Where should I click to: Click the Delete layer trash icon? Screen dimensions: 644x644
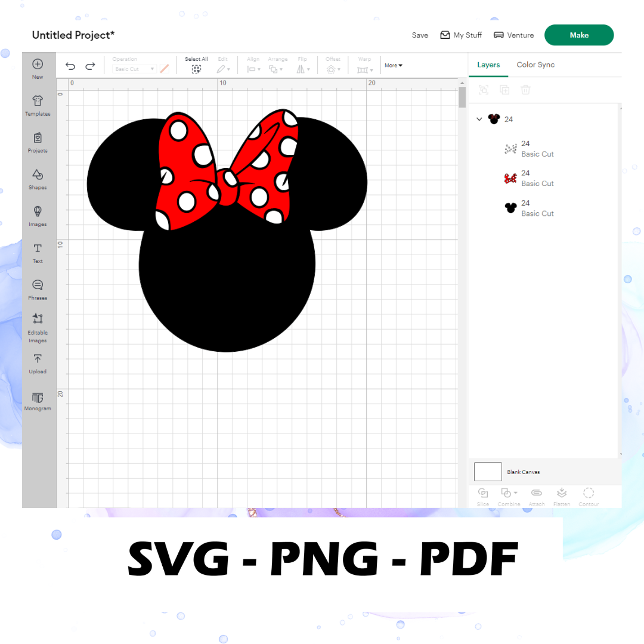(x=526, y=90)
